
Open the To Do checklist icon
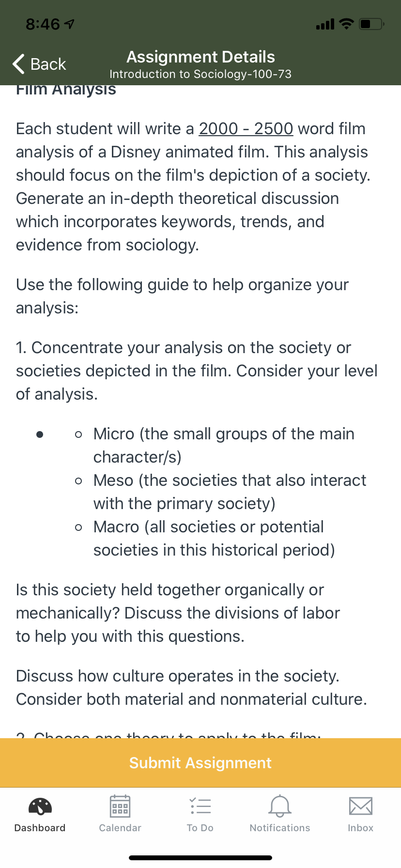click(x=200, y=806)
